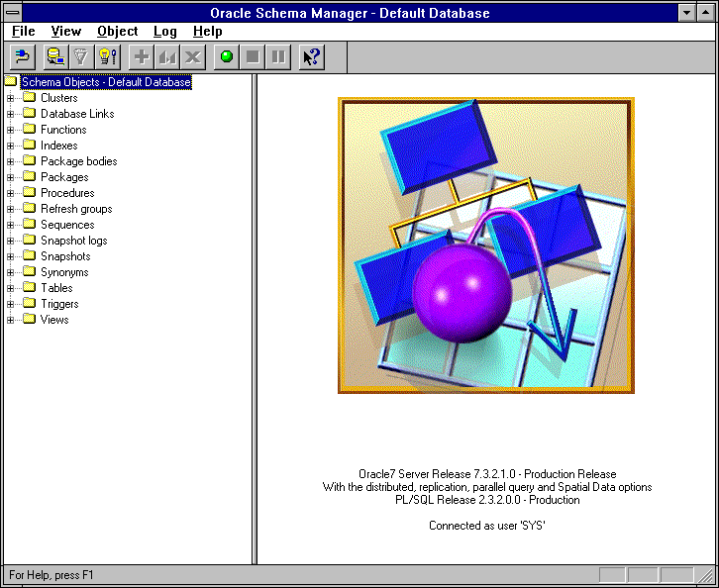Click the Tables folder icon
719x588 pixels.
click(29, 288)
